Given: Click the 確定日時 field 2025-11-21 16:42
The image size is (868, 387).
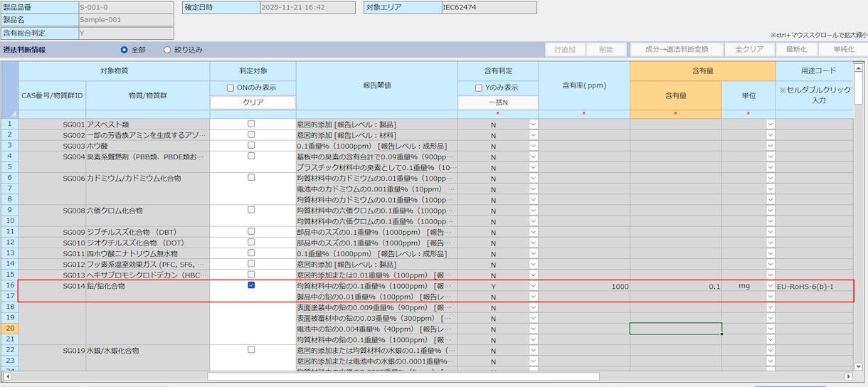Looking at the screenshot, I should [307, 8].
